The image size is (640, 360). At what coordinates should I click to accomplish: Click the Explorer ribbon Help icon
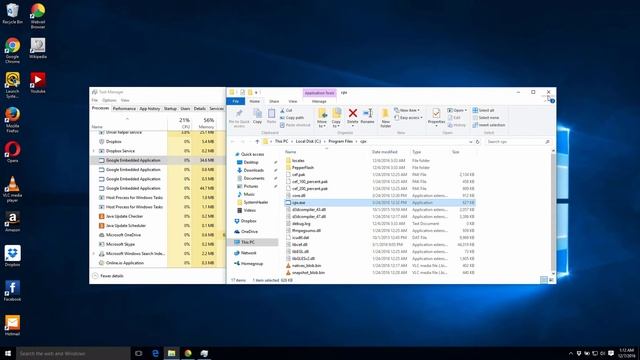tap(552, 101)
